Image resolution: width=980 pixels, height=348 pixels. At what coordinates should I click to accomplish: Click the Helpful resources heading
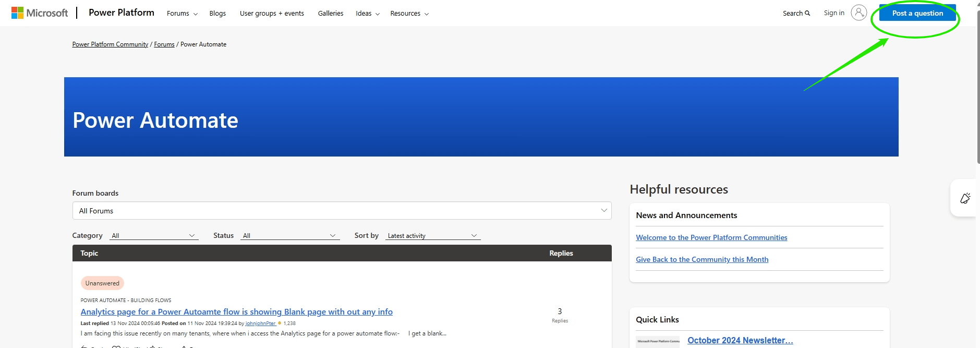(x=679, y=189)
